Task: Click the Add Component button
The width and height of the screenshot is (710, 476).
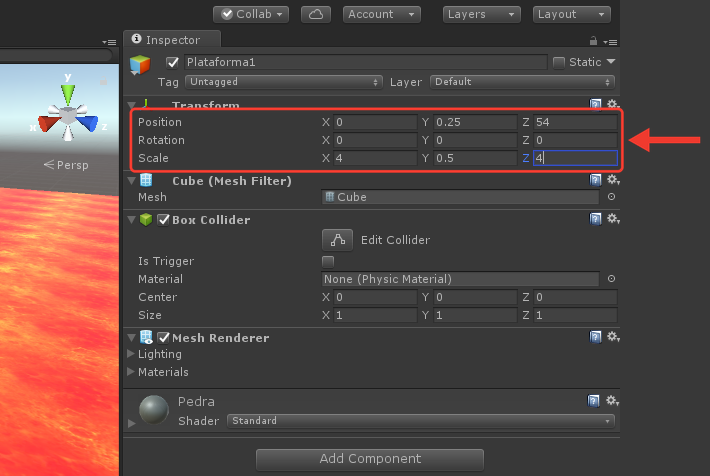Action: pos(370,459)
